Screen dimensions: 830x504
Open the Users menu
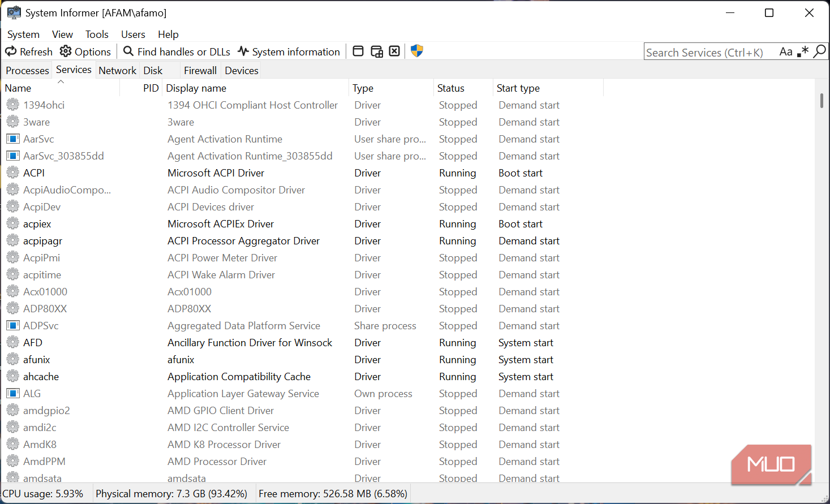click(x=133, y=35)
